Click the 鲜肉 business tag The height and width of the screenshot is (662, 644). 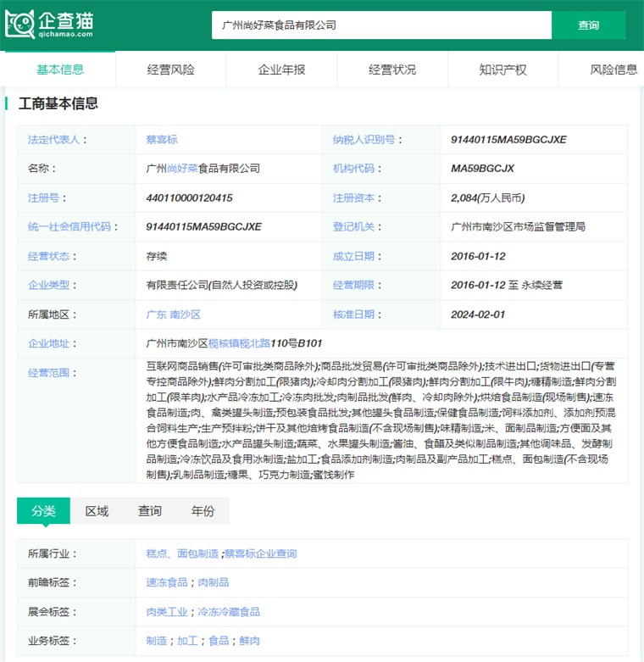[x=249, y=641]
